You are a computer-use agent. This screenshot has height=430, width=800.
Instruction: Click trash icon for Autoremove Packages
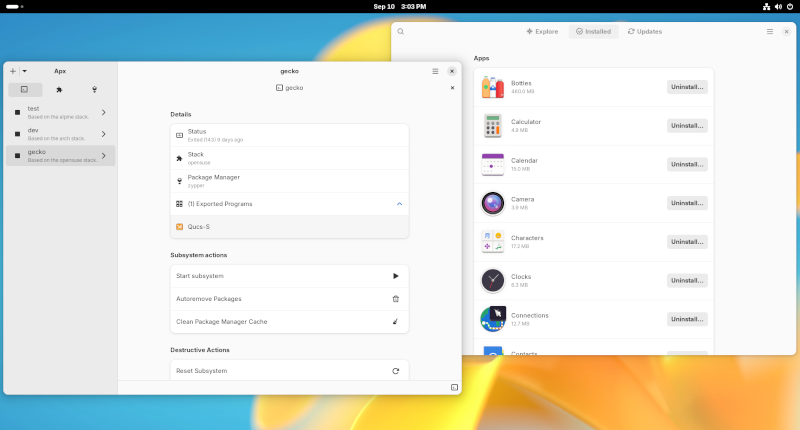click(x=395, y=298)
